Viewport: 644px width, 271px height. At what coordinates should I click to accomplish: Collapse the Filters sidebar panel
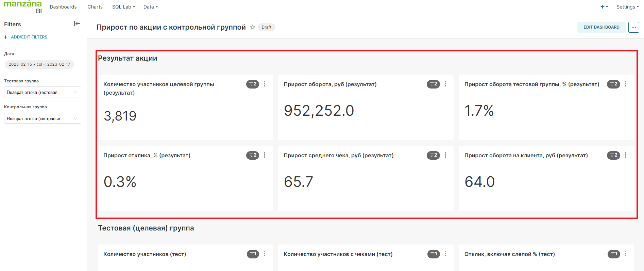[x=77, y=23]
